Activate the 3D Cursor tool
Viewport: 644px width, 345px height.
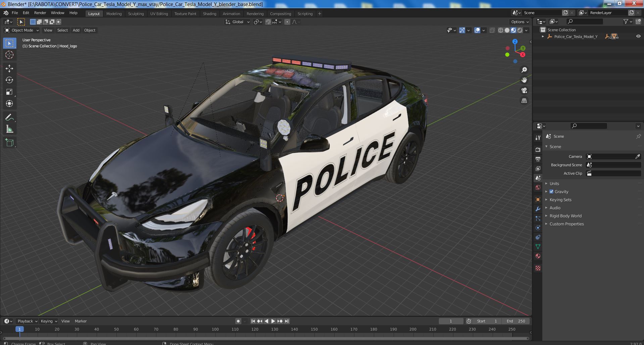[9, 55]
